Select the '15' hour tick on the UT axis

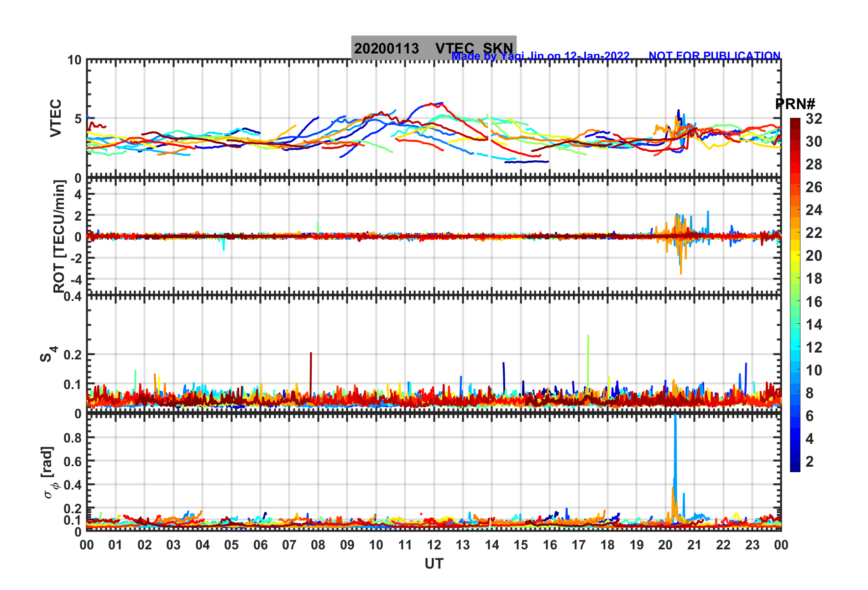(x=521, y=545)
